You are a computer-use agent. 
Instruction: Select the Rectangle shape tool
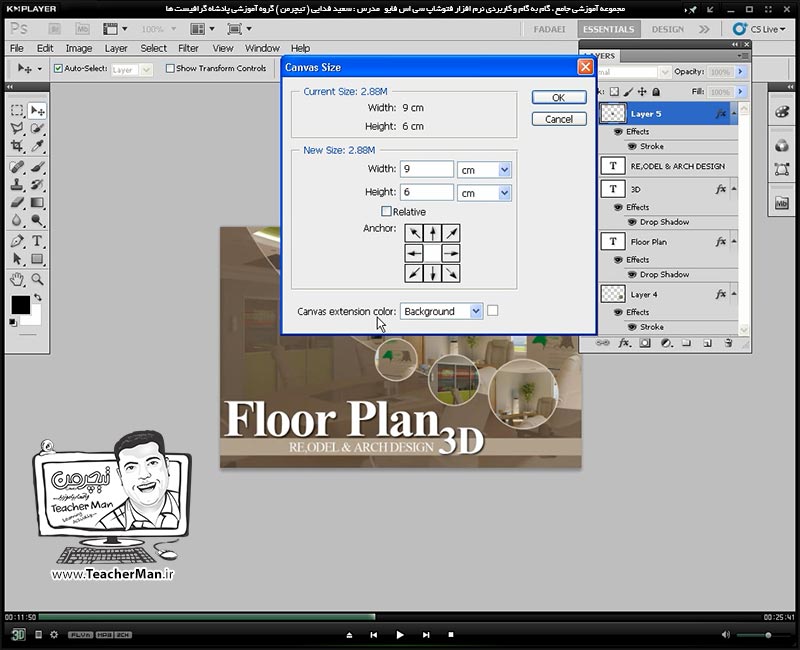[x=37, y=259]
